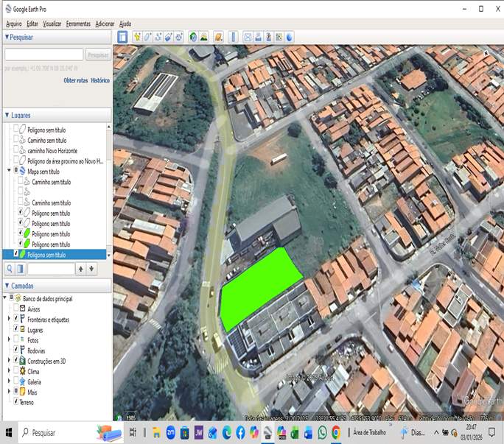Open the Ruler tool
This screenshot has width=504, height=444.
233,37
